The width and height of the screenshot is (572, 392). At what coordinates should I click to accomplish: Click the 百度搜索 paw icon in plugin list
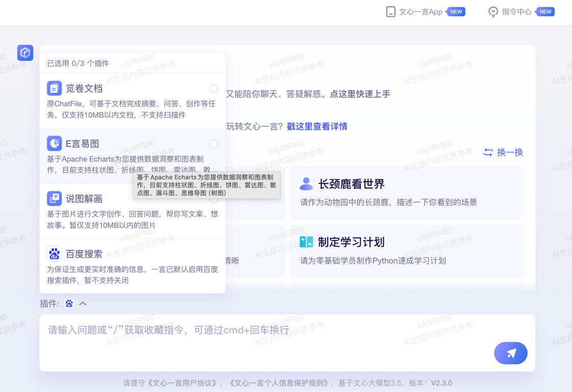[55, 254]
